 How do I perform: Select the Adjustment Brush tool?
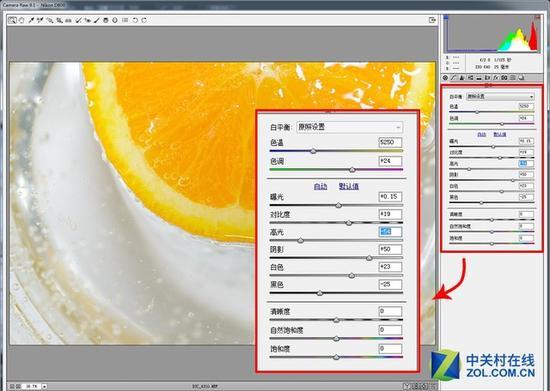(96, 20)
